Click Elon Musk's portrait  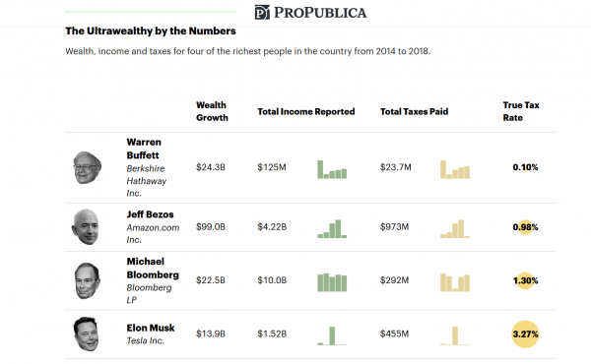[x=87, y=334]
